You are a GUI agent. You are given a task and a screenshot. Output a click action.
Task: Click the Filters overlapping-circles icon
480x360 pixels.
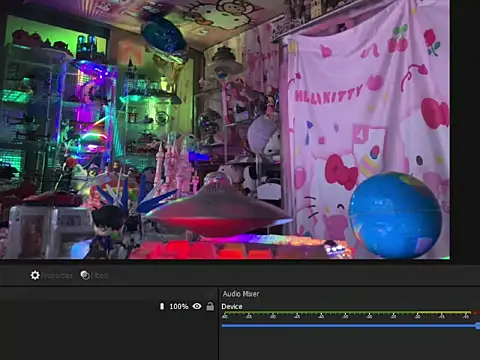[x=85, y=275]
